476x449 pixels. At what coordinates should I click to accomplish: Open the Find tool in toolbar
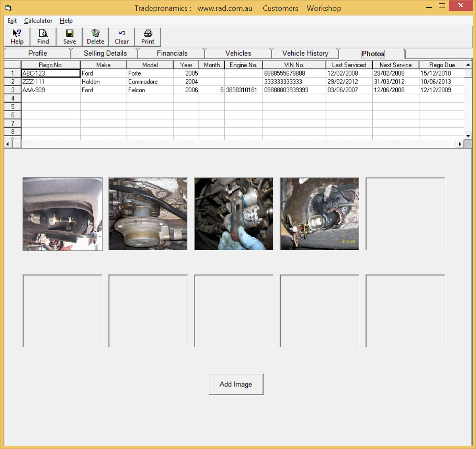point(43,37)
